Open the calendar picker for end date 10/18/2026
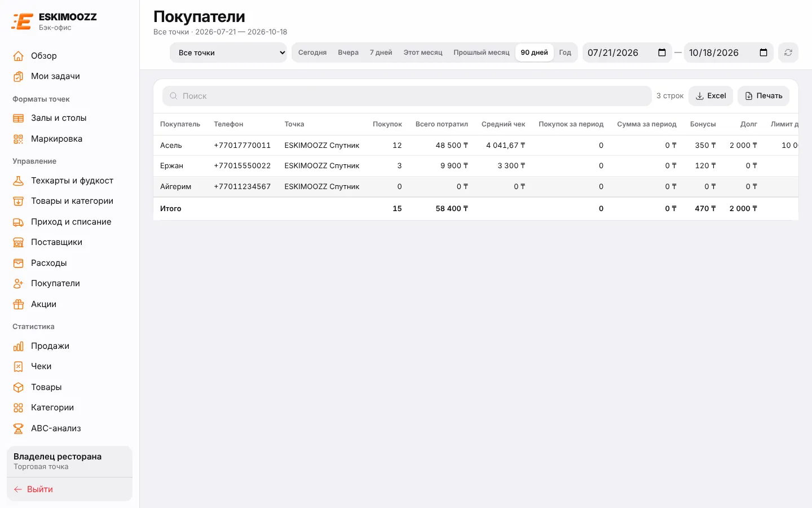Viewport: 812px width, 508px height. coord(764,52)
